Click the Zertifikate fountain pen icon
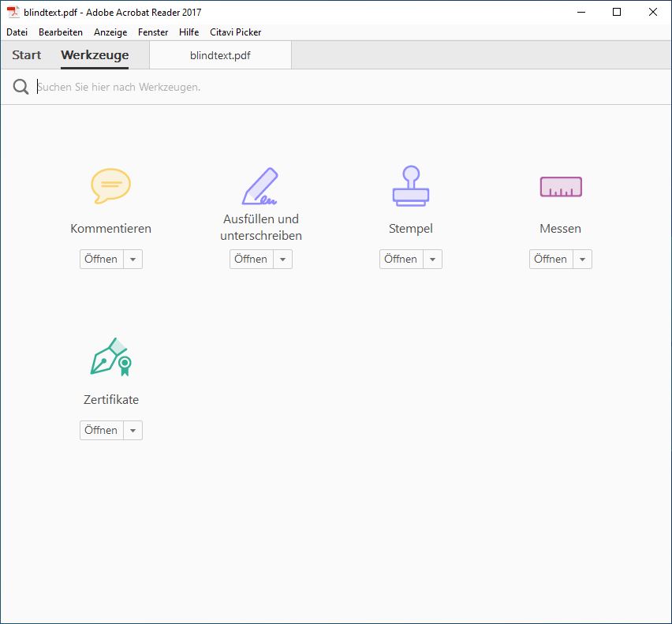The height and width of the screenshot is (624, 672). 110,357
